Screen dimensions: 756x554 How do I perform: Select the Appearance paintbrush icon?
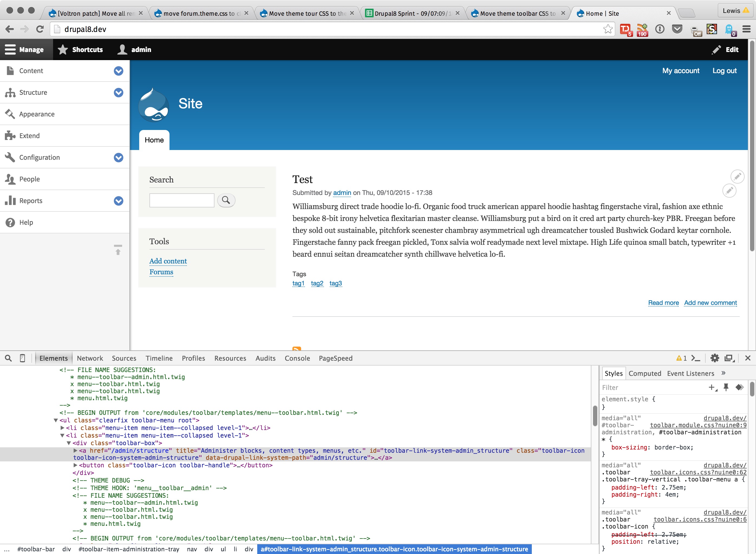pos(10,114)
